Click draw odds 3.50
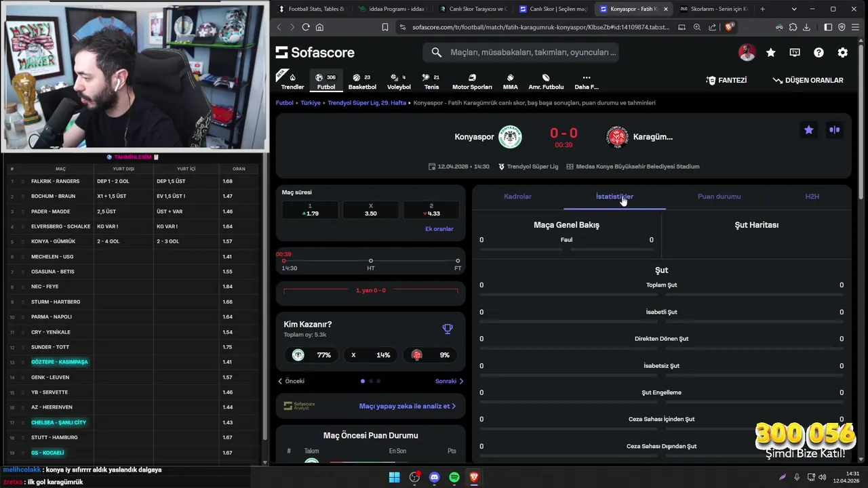The image size is (868, 488). click(x=370, y=209)
